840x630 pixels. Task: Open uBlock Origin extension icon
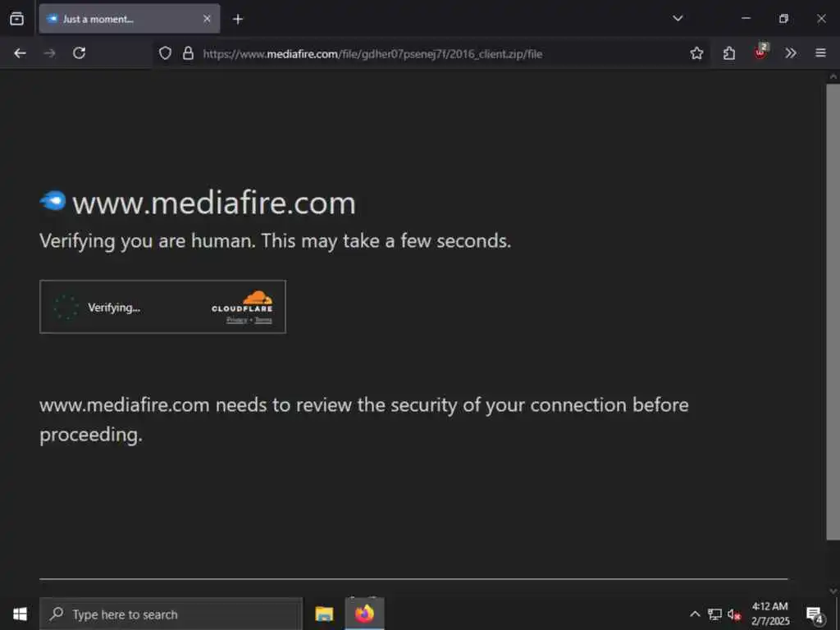(760, 52)
